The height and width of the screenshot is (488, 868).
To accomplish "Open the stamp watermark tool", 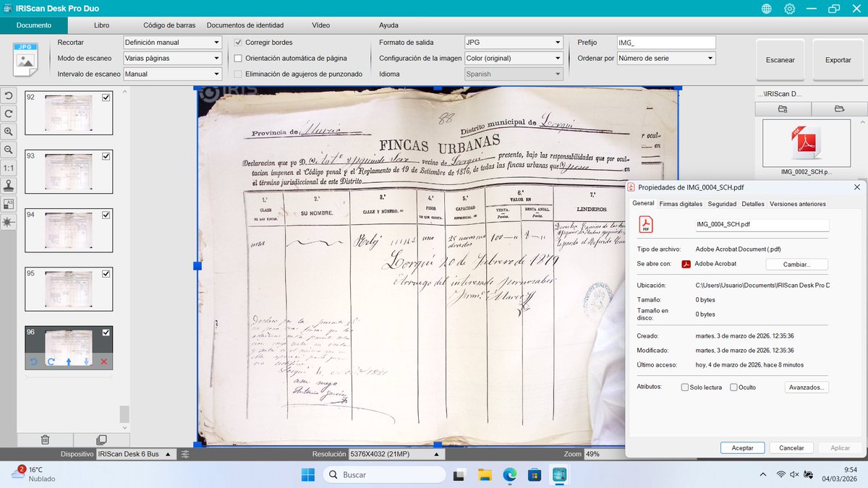I will coord(8,185).
